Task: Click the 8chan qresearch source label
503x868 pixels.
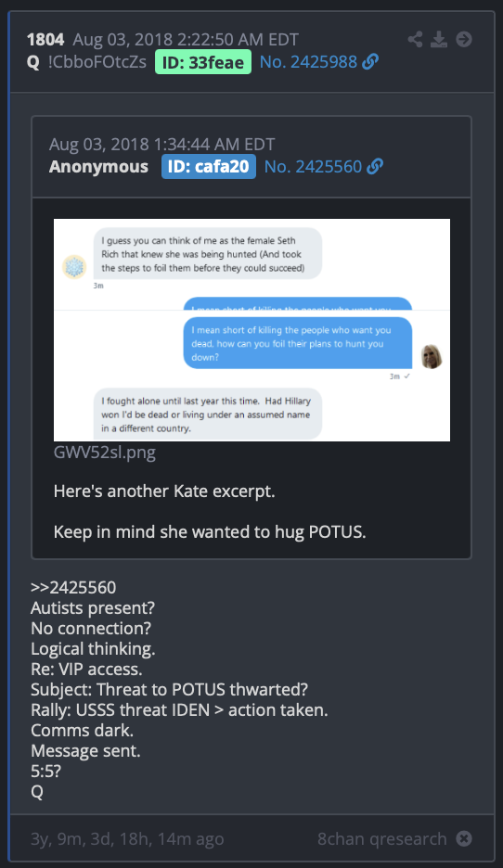Action: [382, 839]
